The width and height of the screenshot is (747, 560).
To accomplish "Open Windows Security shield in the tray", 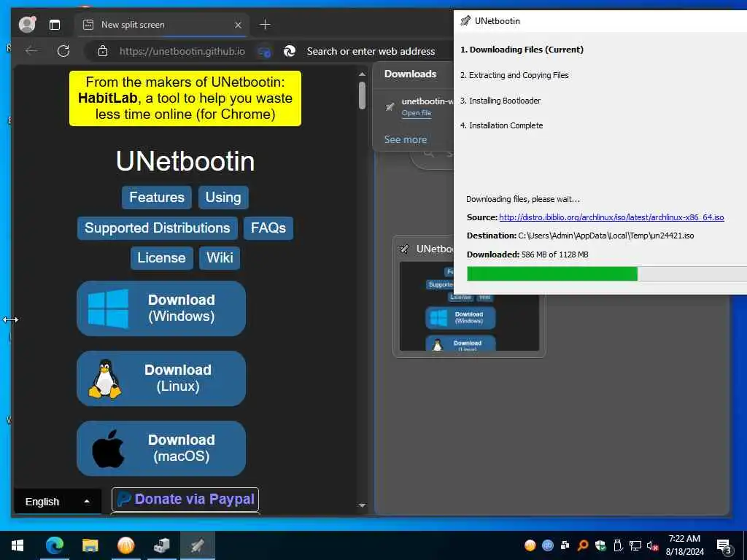I will 600,545.
